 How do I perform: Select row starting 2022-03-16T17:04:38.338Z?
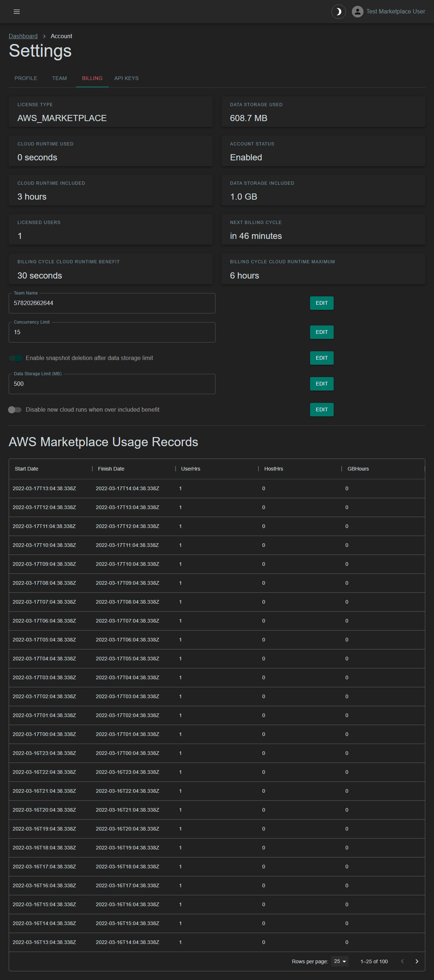coord(217,867)
